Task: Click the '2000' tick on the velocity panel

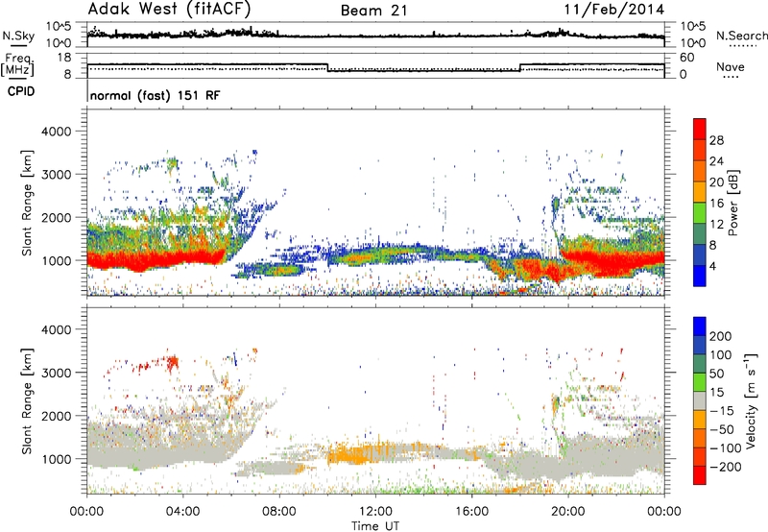Action: [x=57, y=416]
